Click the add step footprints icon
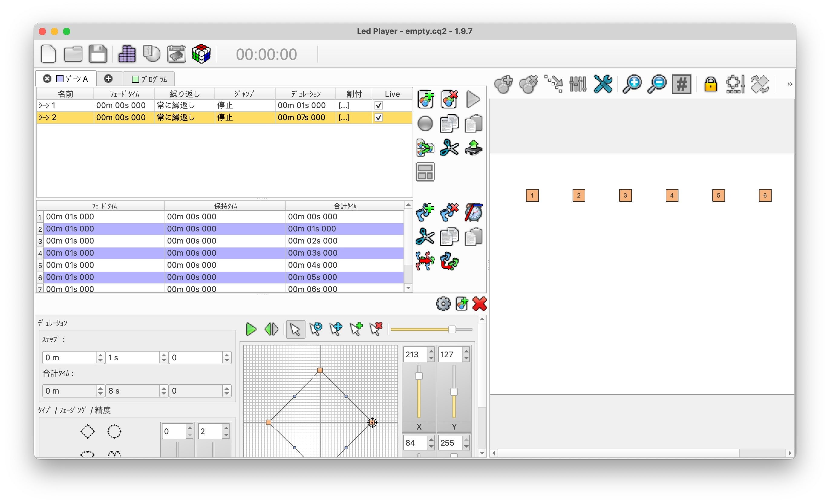Screen dimensions: 830x504 click(x=425, y=212)
